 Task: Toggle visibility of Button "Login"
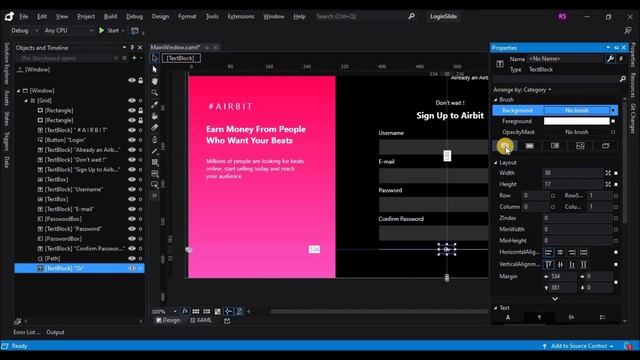tap(131, 140)
